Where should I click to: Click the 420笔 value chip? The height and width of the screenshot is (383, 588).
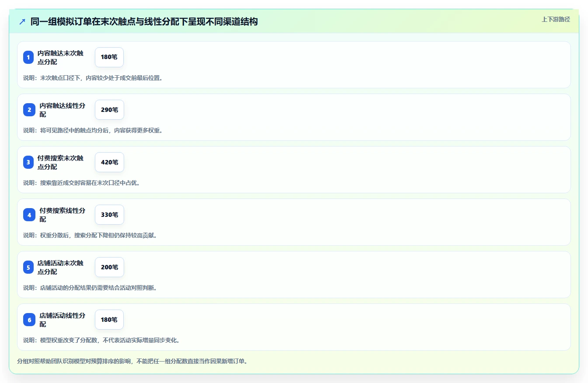109,162
